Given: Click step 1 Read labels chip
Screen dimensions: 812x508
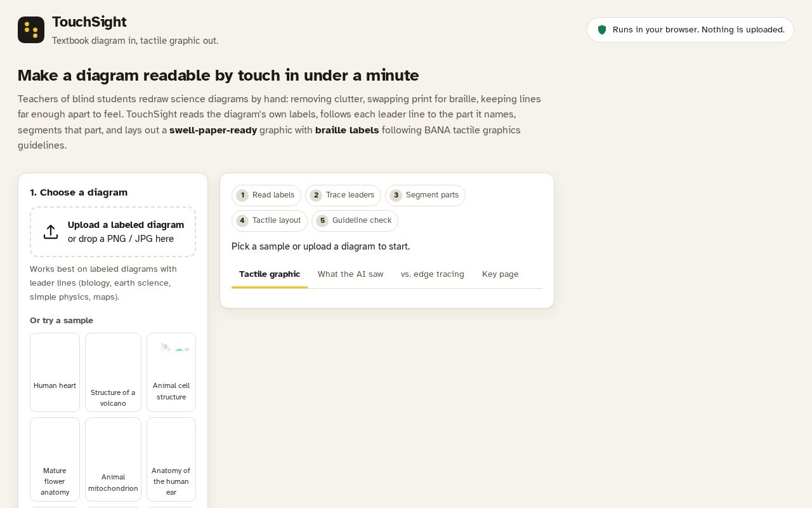Looking at the screenshot, I should coord(266,196).
